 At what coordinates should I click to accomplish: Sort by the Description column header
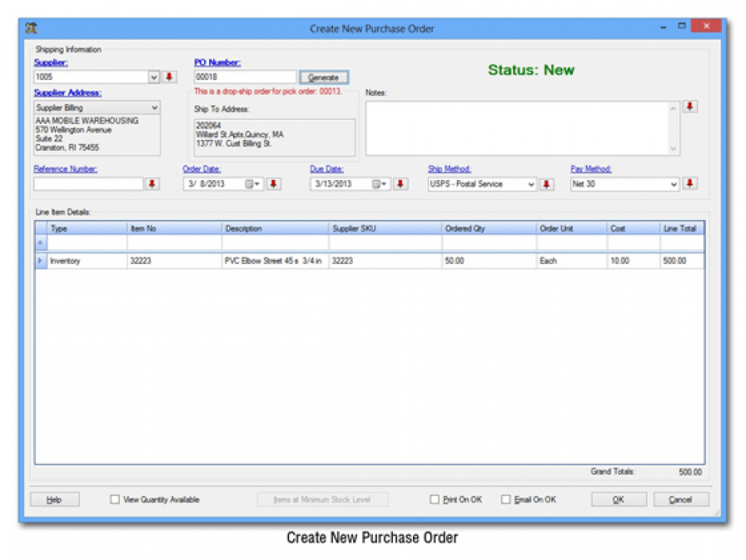[275, 229]
